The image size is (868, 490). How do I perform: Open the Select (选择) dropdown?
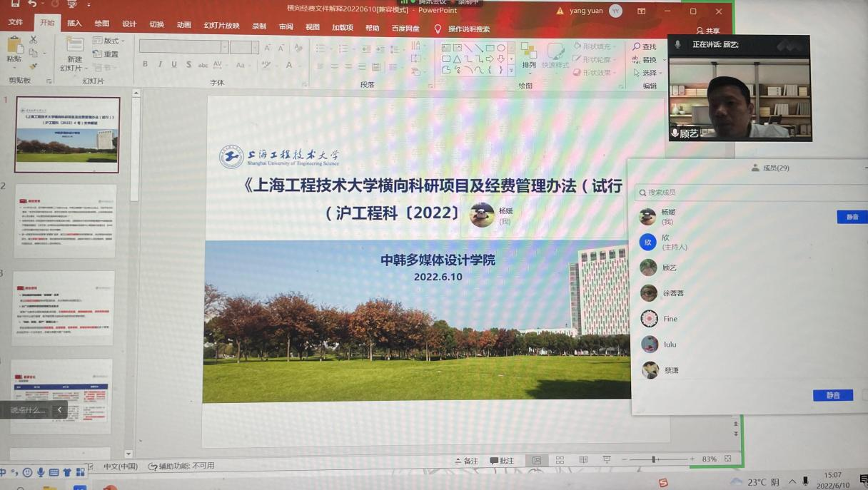click(x=648, y=73)
